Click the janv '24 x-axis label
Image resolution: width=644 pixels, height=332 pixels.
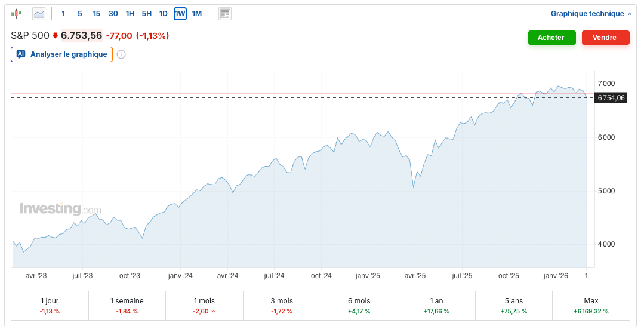point(180,276)
